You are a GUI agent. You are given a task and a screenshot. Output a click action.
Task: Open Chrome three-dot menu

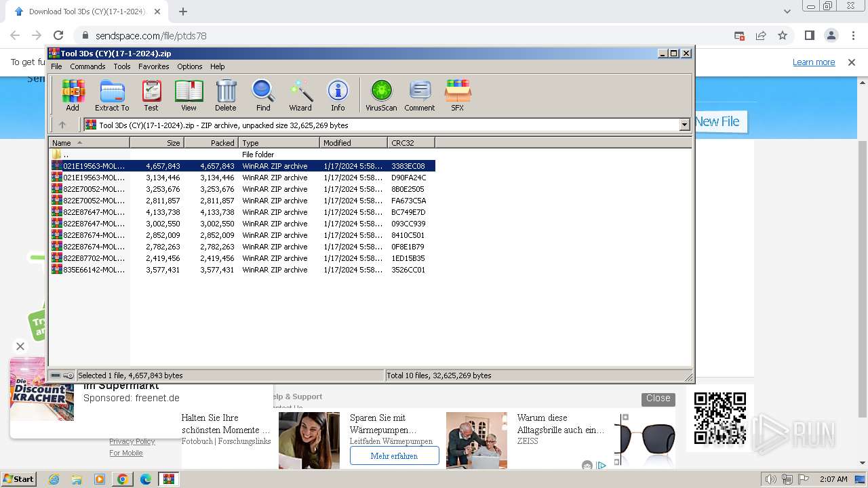[853, 35]
